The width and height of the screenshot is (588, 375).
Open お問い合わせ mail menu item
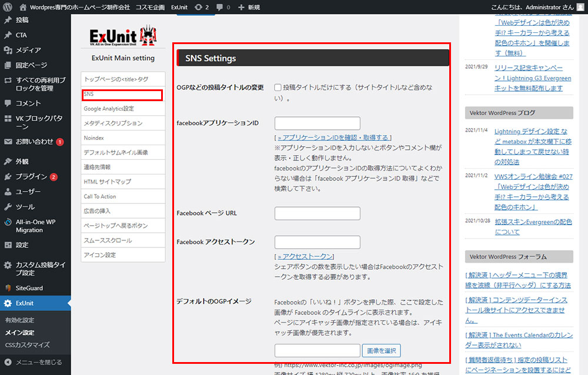click(34, 142)
